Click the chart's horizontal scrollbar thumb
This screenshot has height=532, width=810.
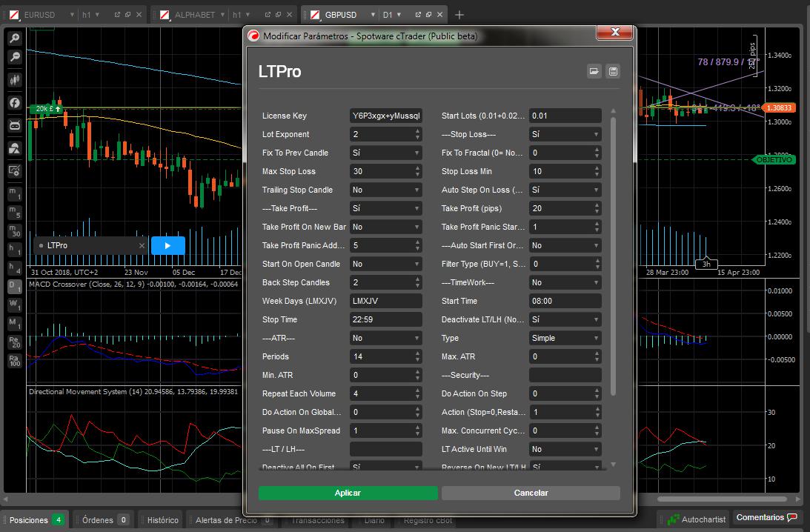pos(722,499)
